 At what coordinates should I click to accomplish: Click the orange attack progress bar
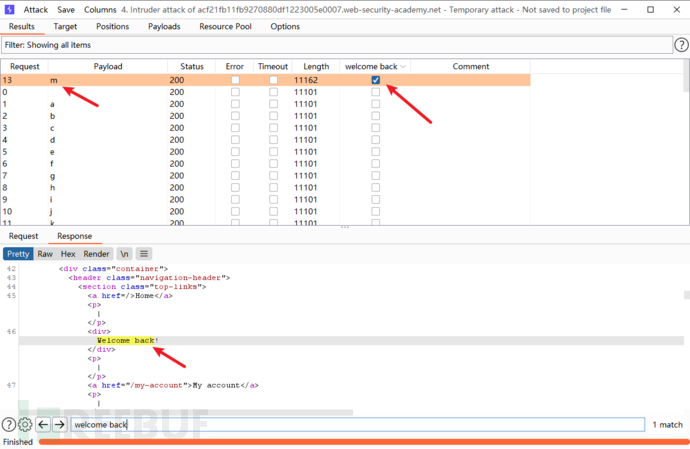(363, 442)
